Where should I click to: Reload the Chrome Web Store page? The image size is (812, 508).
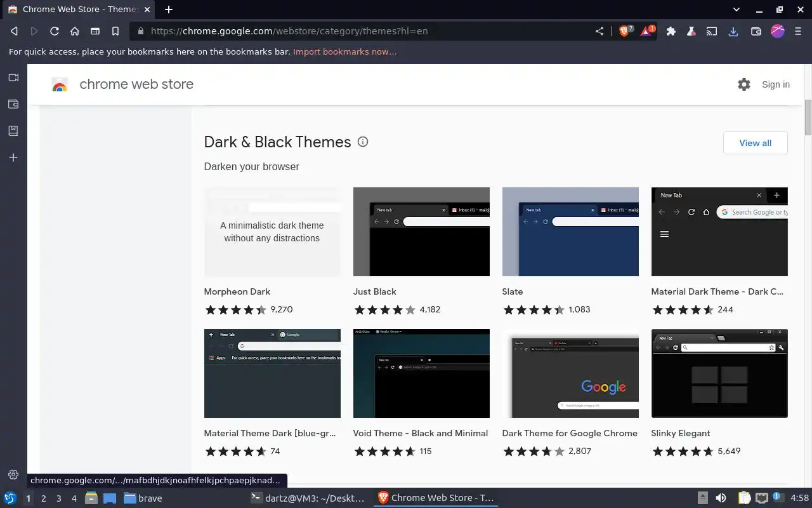click(55, 30)
